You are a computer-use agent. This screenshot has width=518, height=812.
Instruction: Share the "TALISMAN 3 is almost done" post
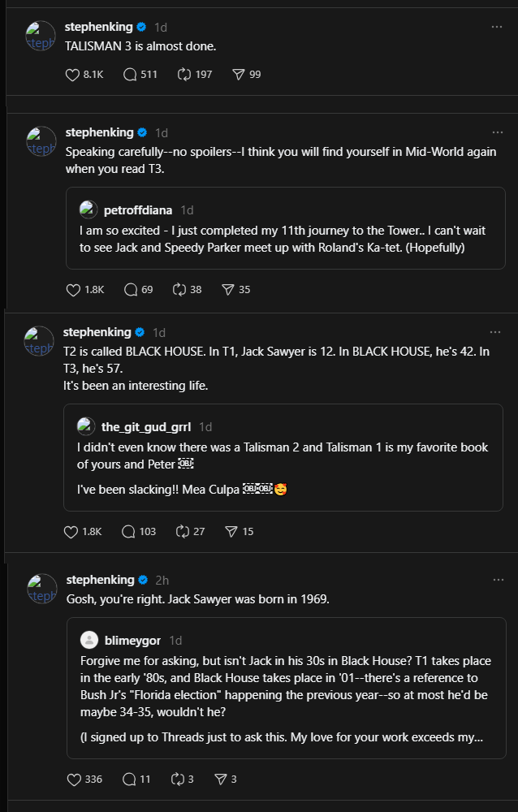[239, 75]
